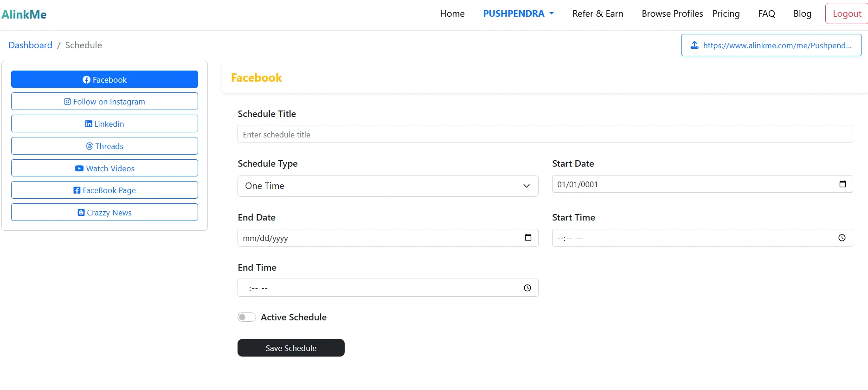Click the Start Date field showing 01/01/0001
The width and height of the screenshot is (868, 390).
[x=702, y=184]
